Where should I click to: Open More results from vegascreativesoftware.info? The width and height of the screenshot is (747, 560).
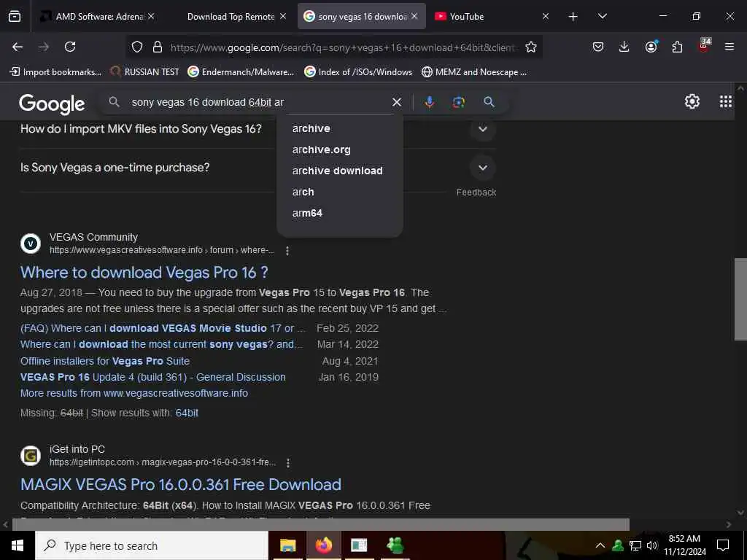[134, 393]
